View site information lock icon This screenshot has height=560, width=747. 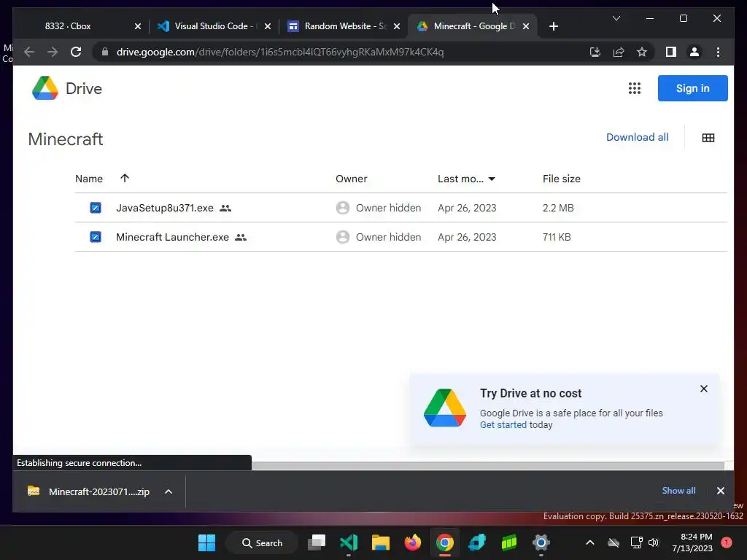[105, 52]
